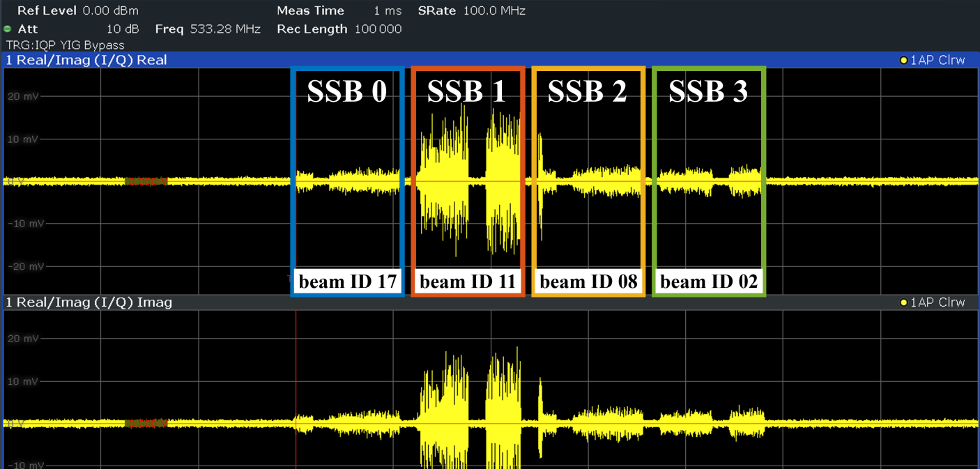Click the SSB 0 label in blue box
This screenshot has width=980, height=469.
click(347, 91)
